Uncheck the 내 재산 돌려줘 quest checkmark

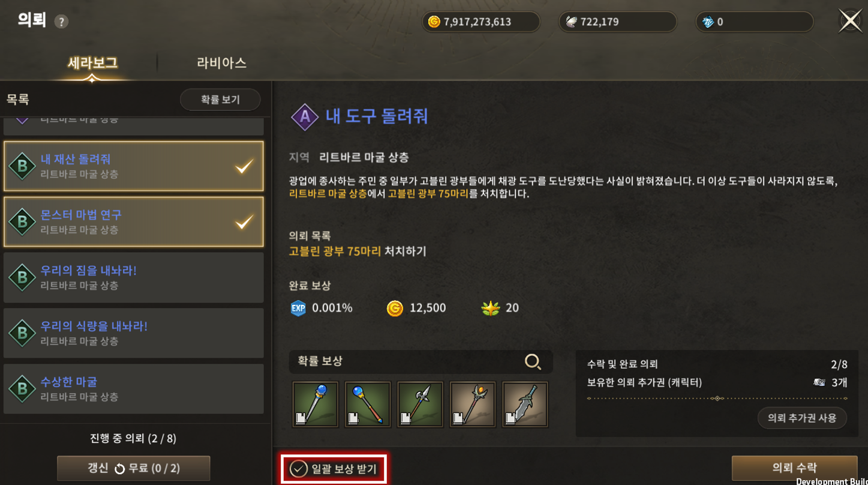[x=244, y=166]
